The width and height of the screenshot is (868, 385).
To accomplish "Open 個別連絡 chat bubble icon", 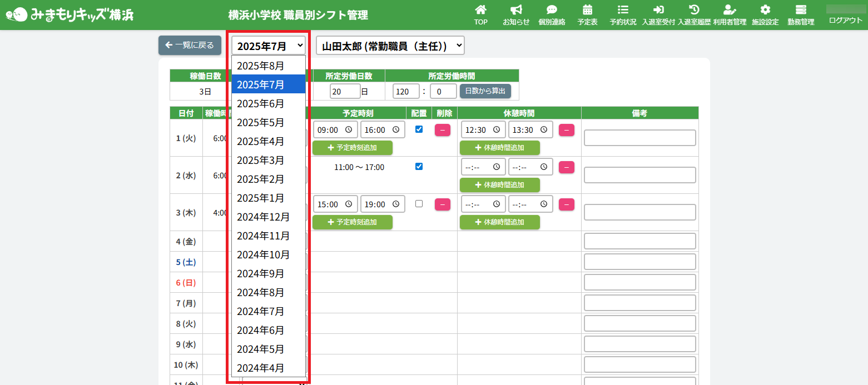I will pos(552,10).
